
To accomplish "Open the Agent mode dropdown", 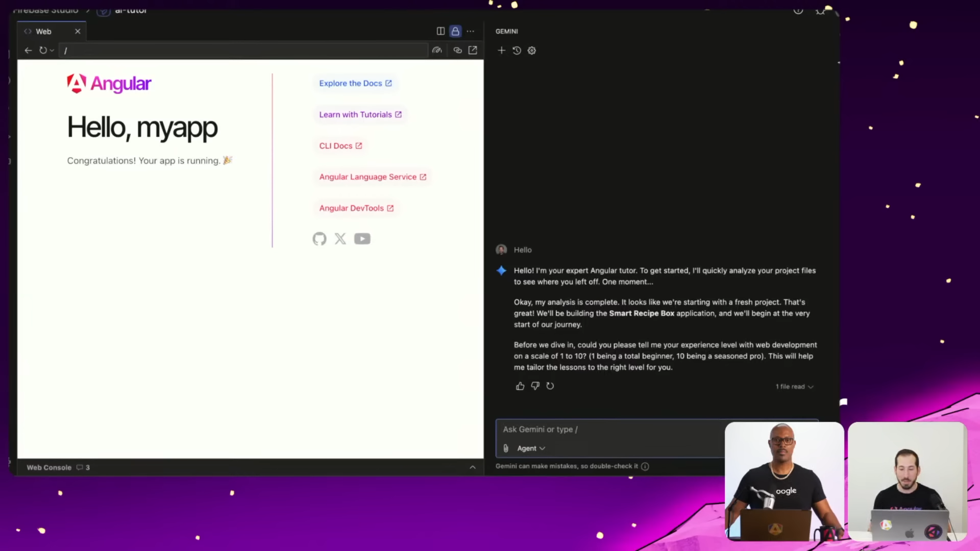I will click(530, 448).
